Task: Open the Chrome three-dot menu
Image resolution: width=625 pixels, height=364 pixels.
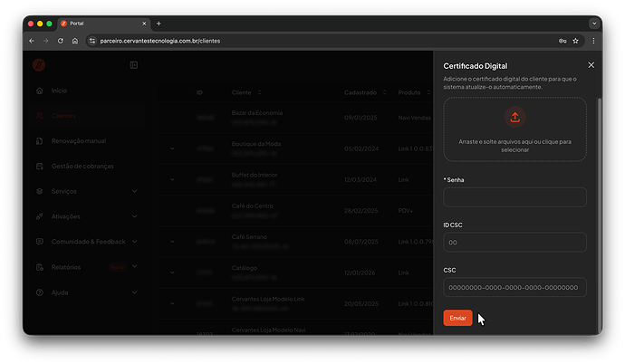Action: [x=593, y=41]
